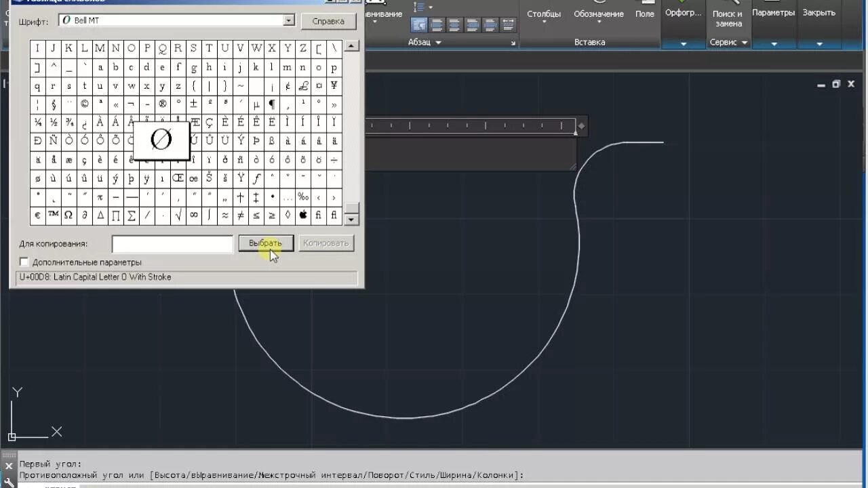Expand the Орфография panel arrow
Image resolution: width=868 pixels, height=488 pixels.
[x=683, y=43]
